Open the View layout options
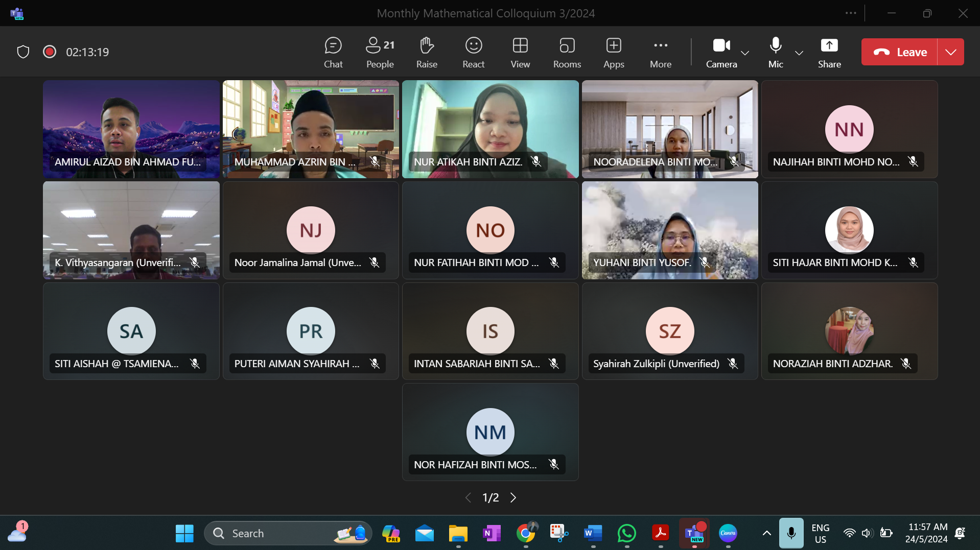Screen dimensions: 980x550 [x=520, y=52]
